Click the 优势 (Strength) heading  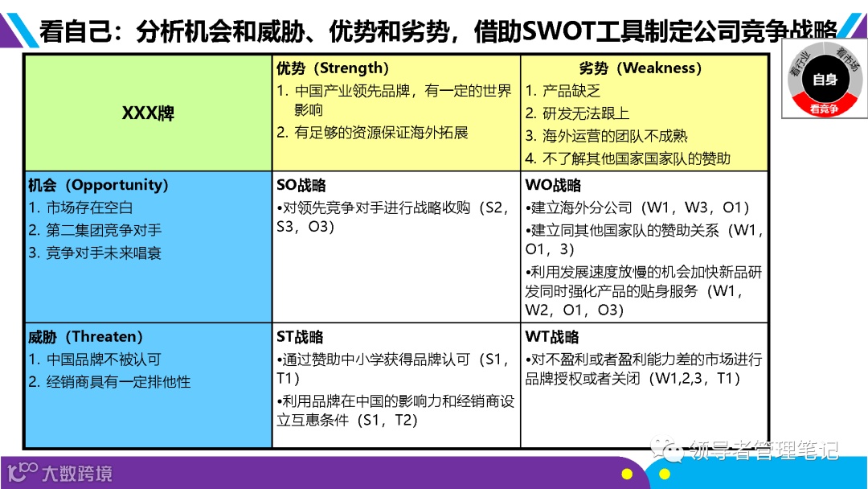(x=333, y=68)
